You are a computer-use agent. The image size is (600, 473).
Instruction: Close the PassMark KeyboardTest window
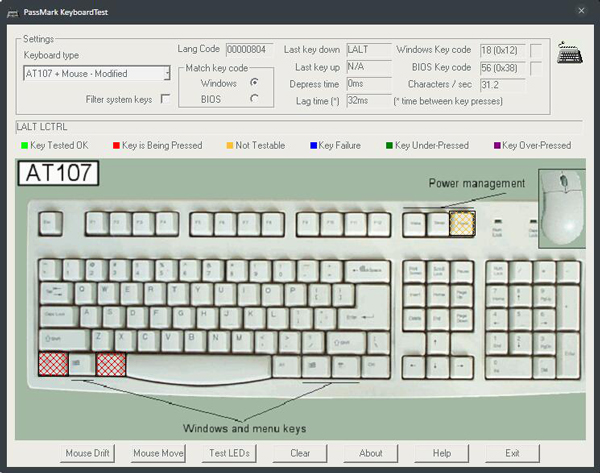[x=581, y=11]
